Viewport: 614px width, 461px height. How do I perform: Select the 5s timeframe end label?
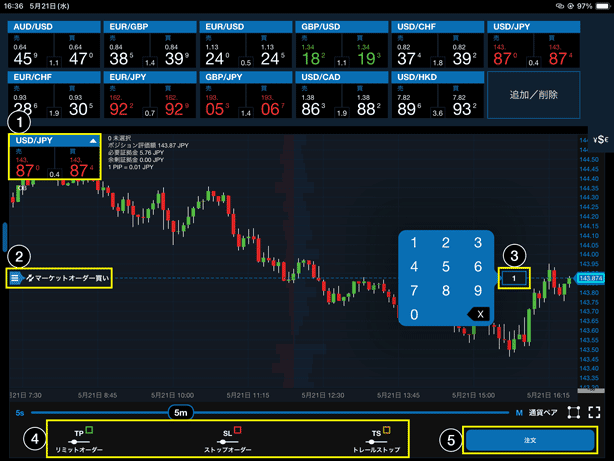(20, 413)
